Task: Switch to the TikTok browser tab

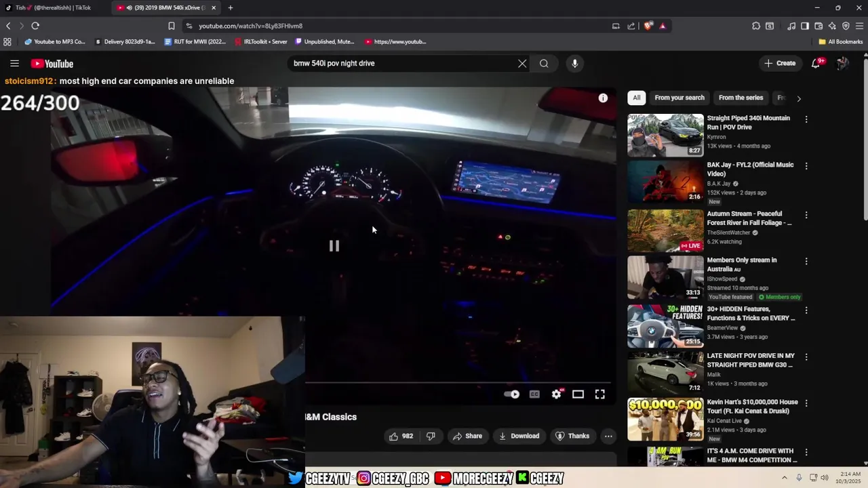Action: coord(54,7)
